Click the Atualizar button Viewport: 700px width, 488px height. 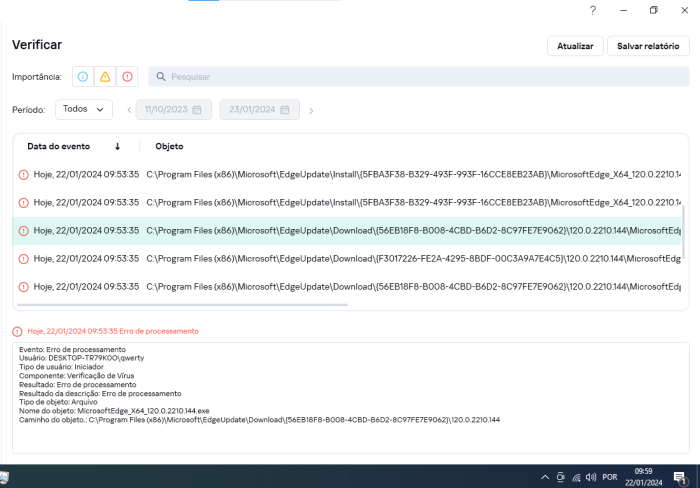pos(575,46)
